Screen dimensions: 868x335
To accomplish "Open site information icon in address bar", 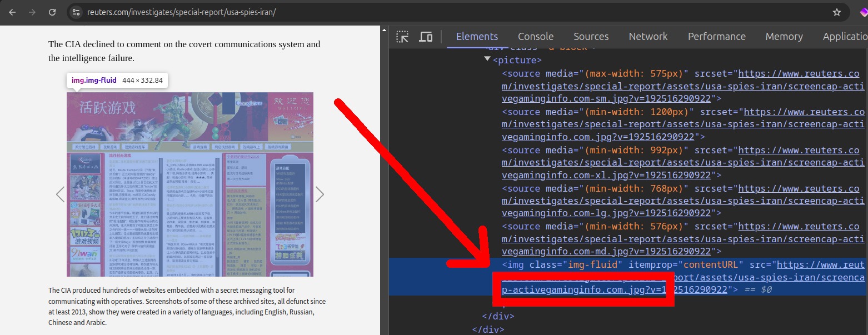I will [x=76, y=12].
